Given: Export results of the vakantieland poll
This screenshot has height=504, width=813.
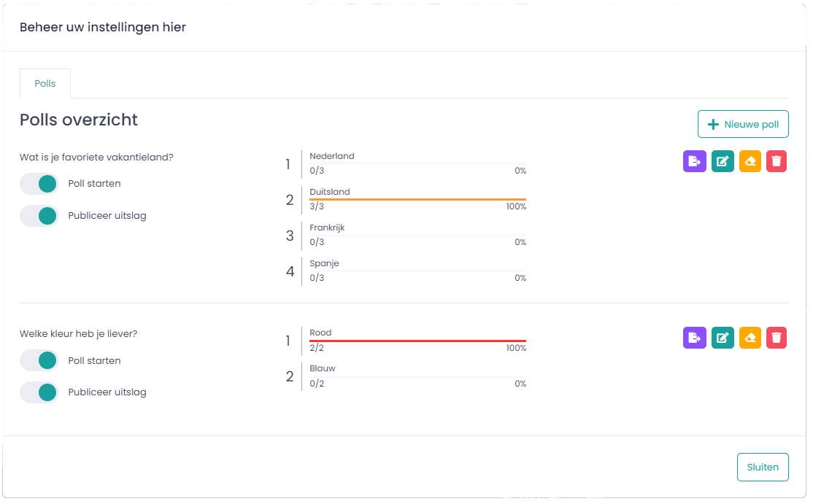Looking at the screenshot, I should [x=694, y=161].
